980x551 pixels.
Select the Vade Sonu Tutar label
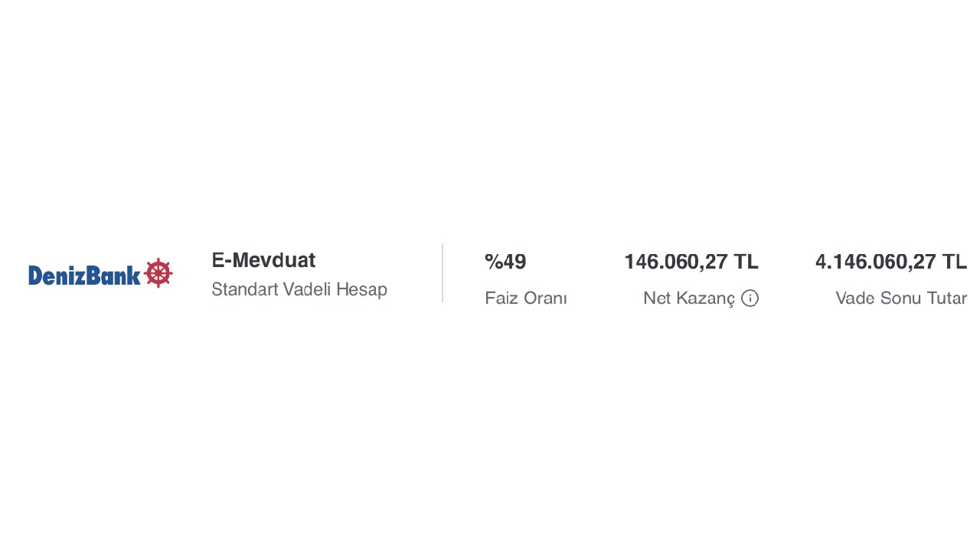pos(901,298)
